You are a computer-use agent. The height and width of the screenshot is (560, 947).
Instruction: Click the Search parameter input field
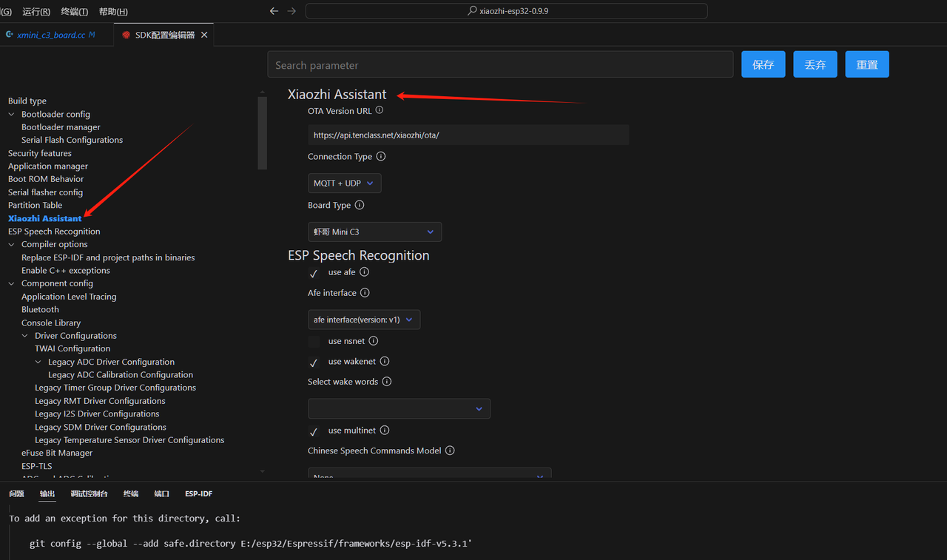click(x=500, y=65)
